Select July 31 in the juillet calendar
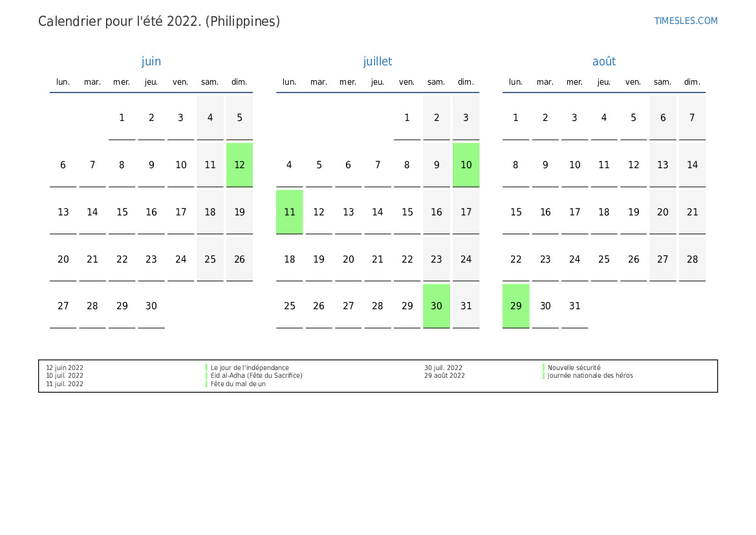 466,306
